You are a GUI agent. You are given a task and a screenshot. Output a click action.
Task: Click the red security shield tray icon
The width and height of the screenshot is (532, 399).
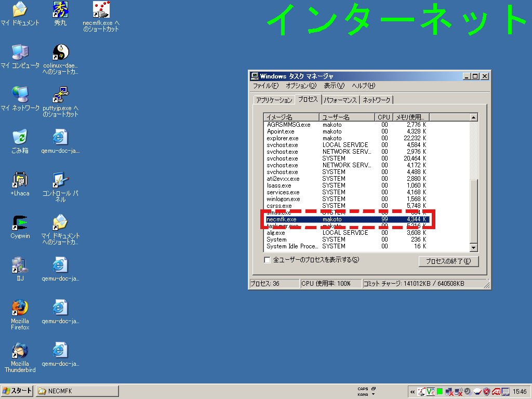pos(486,392)
